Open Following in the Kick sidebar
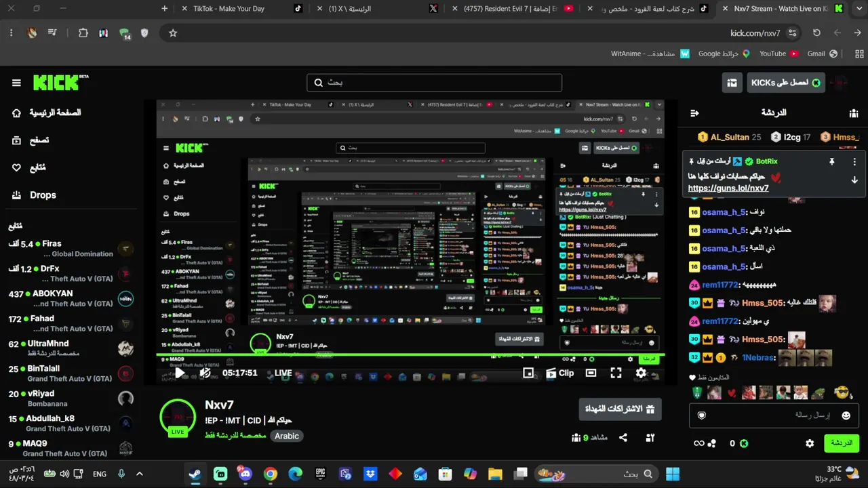 [x=28, y=167]
